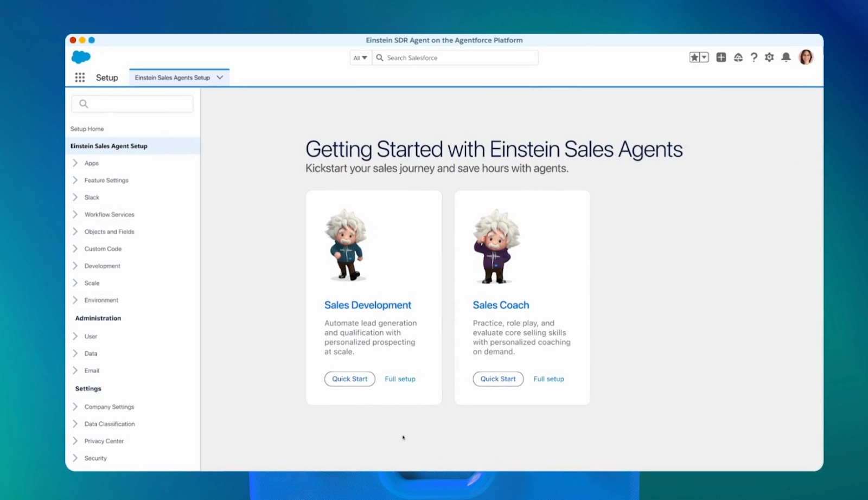Open the All search scope dropdown
868x500 pixels.
coord(361,57)
